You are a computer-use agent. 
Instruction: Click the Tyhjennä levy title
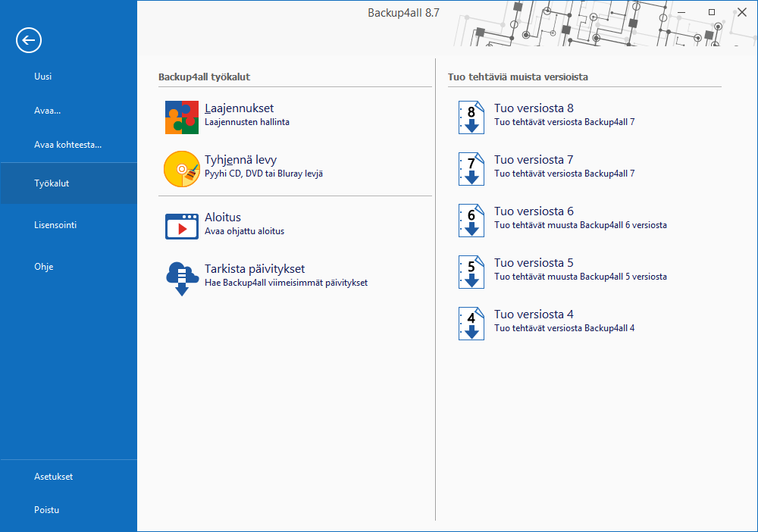point(240,160)
